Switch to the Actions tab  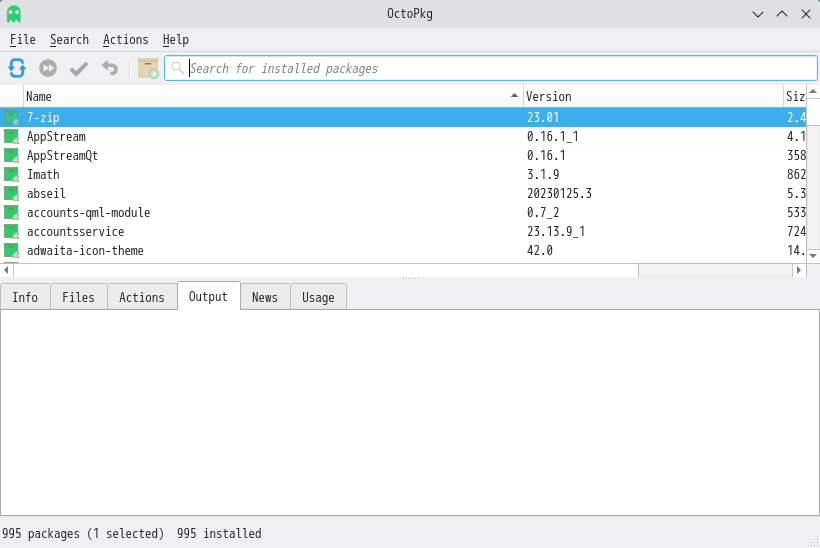coord(142,297)
